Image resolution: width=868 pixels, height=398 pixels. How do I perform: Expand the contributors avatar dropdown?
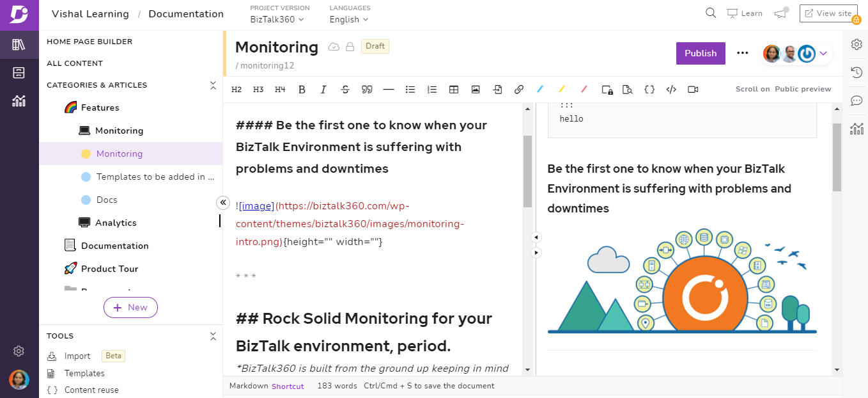click(x=823, y=54)
